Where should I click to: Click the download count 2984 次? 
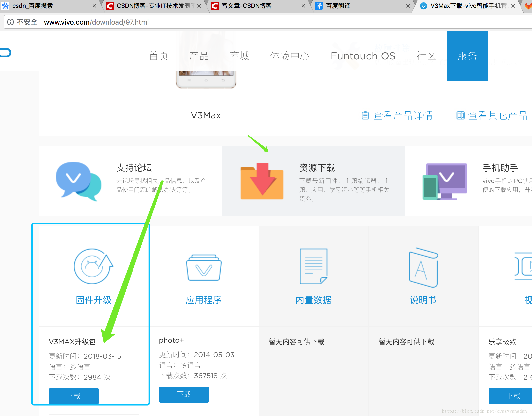(x=97, y=377)
